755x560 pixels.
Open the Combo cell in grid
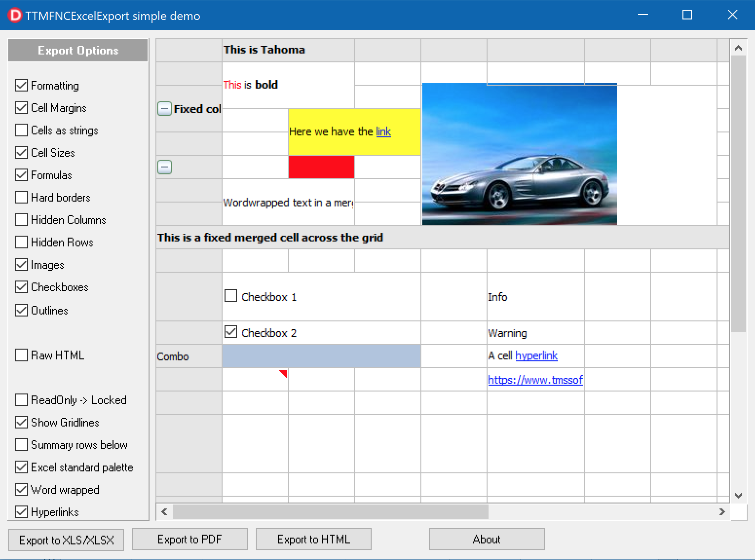tap(321, 356)
